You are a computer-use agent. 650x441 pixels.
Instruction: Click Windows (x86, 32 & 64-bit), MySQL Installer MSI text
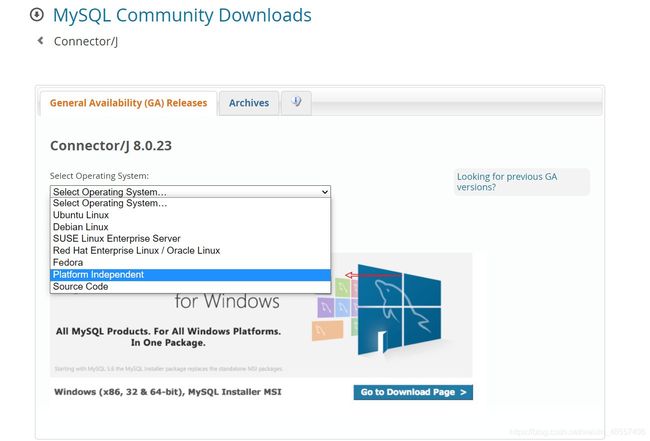(x=167, y=392)
